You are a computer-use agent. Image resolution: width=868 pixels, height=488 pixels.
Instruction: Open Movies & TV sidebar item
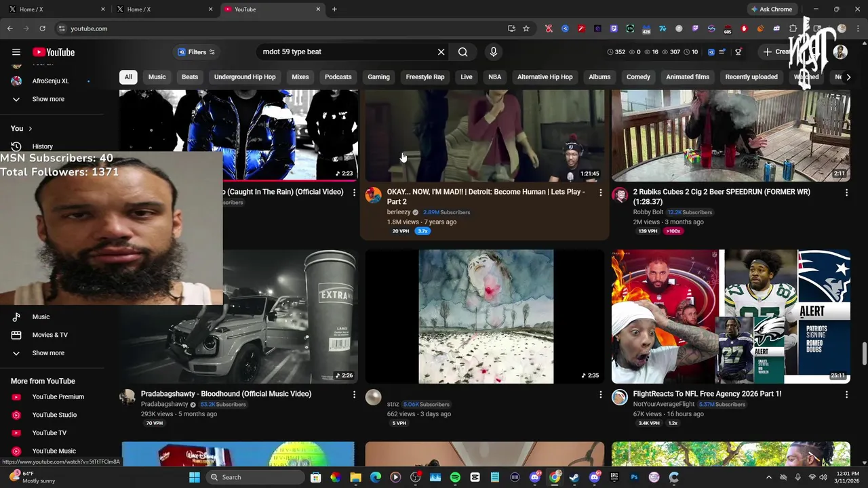[50, 335]
